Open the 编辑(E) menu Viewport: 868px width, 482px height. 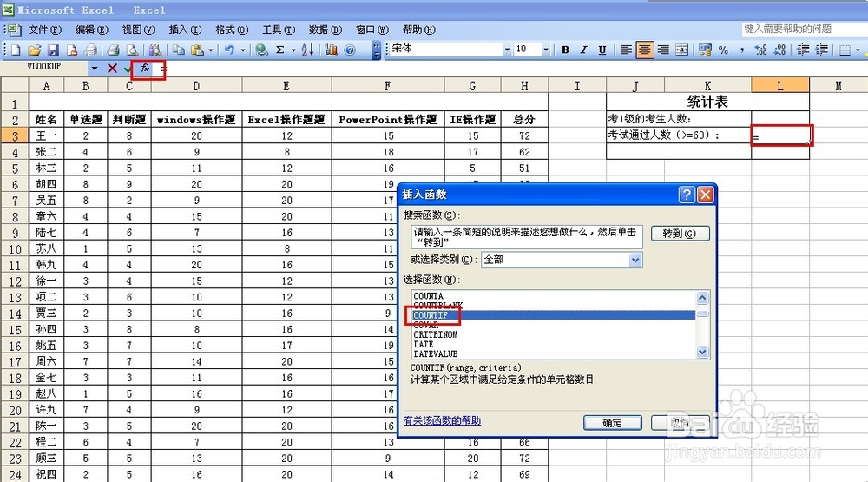pos(91,30)
